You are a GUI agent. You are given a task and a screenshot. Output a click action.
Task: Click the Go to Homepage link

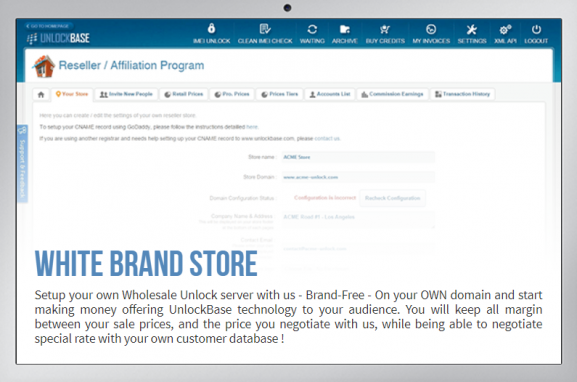pyautogui.click(x=48, y=26)
